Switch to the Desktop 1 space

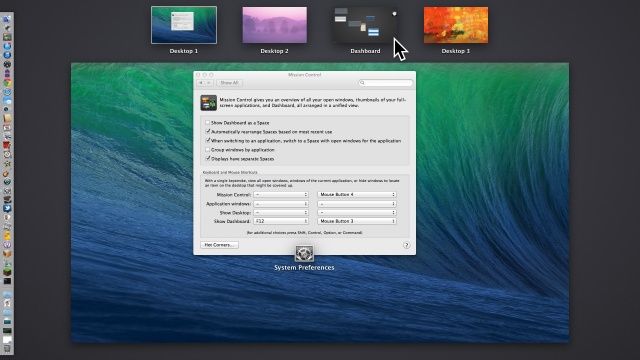click(184, 25)
